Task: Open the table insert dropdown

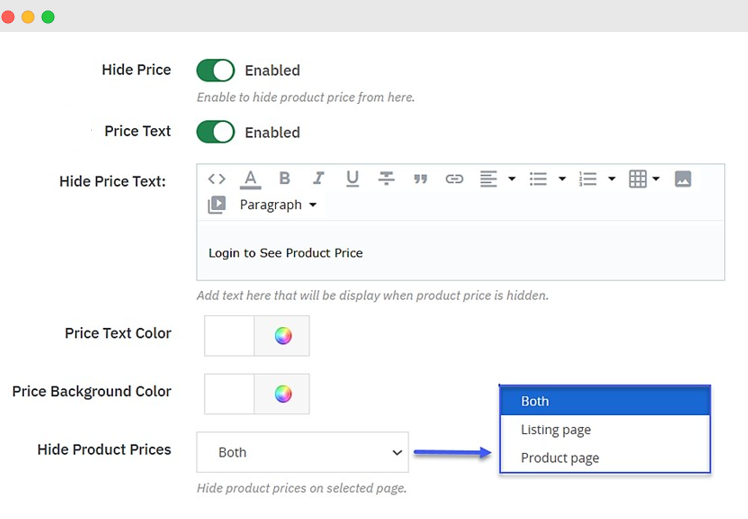Action: (x=644, y=179)
